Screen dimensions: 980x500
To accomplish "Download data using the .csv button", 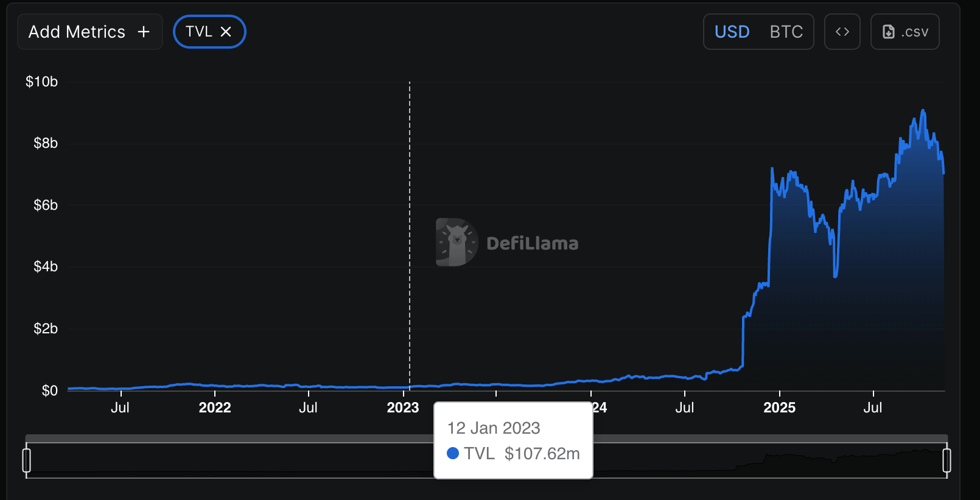I will (x=914, y=32).
